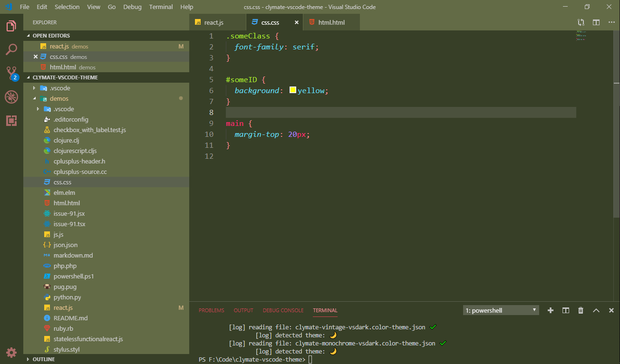The image size is (620, 364).
Task: Open the Selection menu
Action: (x=67, y=7)
